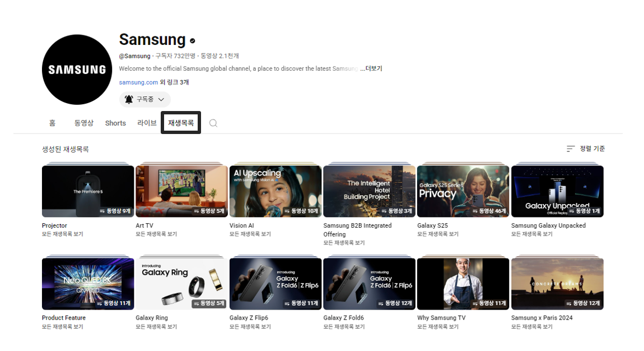Click the Samsung channel avatar logo
The width and height of the screenshot is (644, 351).
coord(77,70)
